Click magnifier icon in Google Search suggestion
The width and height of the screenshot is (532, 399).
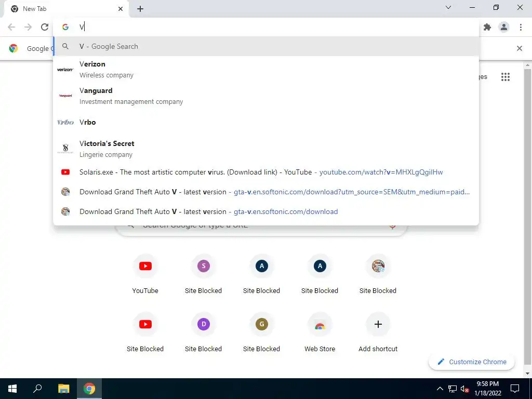[65, 46]
